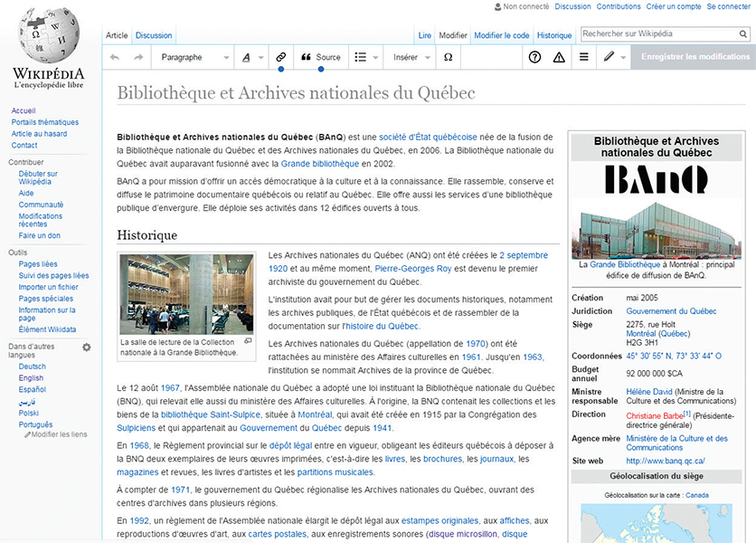Expand the list style dropdown arrow
Screen dimensions: 756x543
(375, 58)
